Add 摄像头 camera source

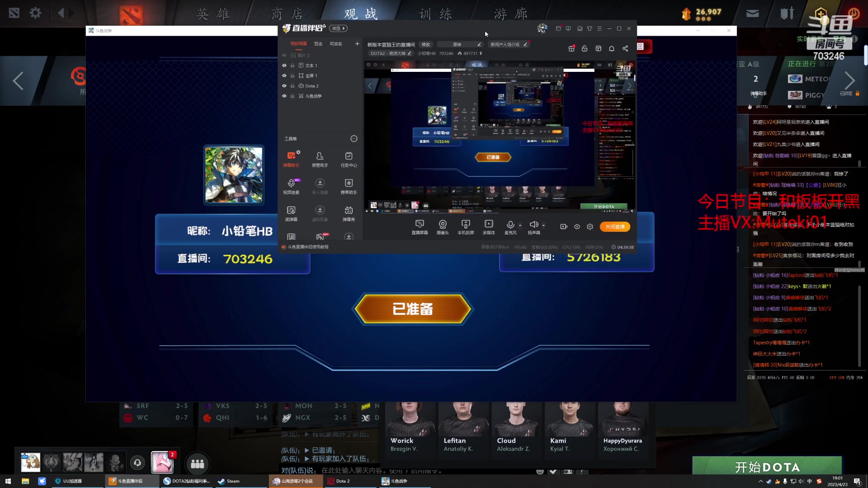point(443,227)
